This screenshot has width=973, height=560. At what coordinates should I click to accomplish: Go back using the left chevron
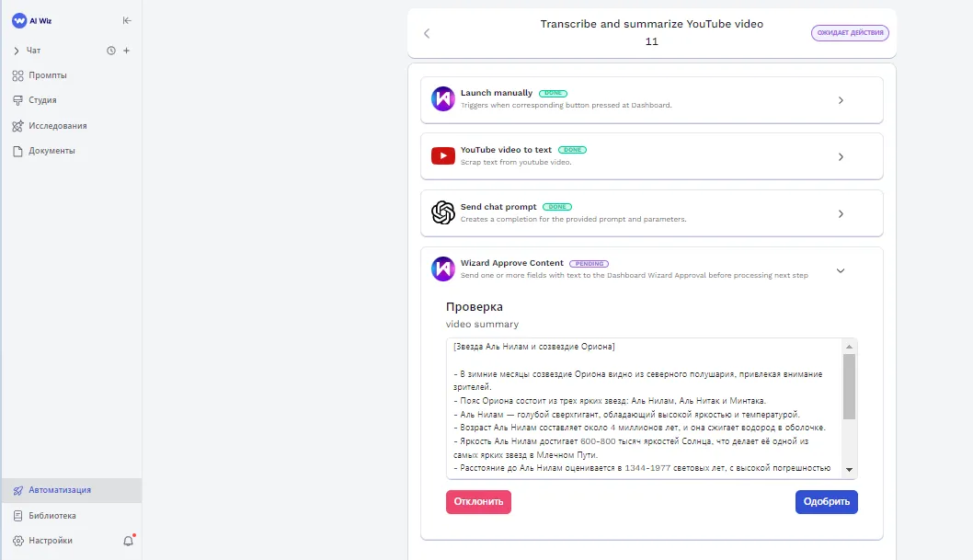coord(427,33)
